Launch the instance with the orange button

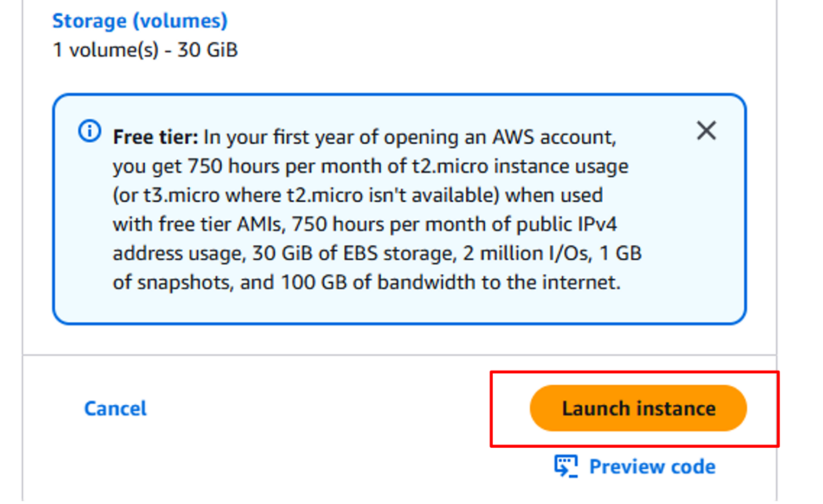coord(638,408)
